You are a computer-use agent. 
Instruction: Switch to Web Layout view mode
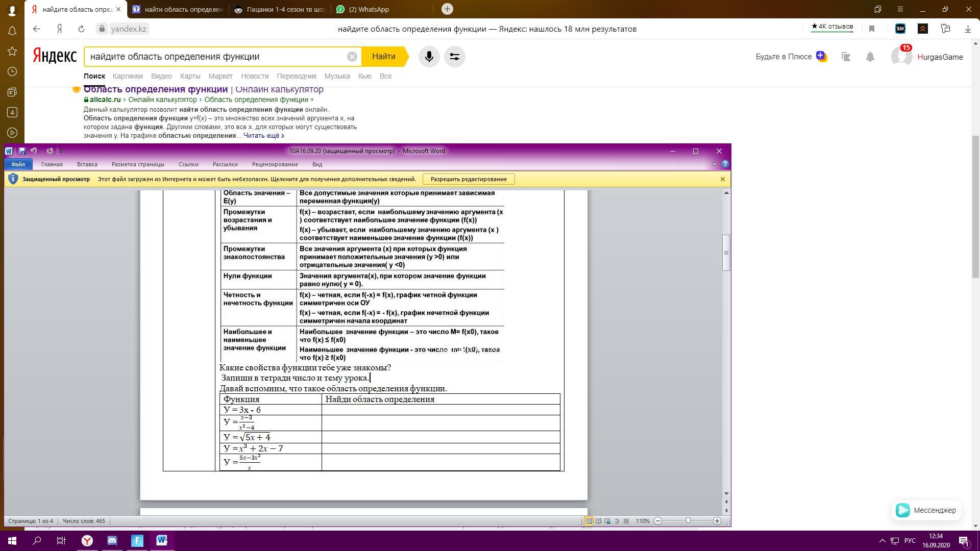click(x=607, y=521)
